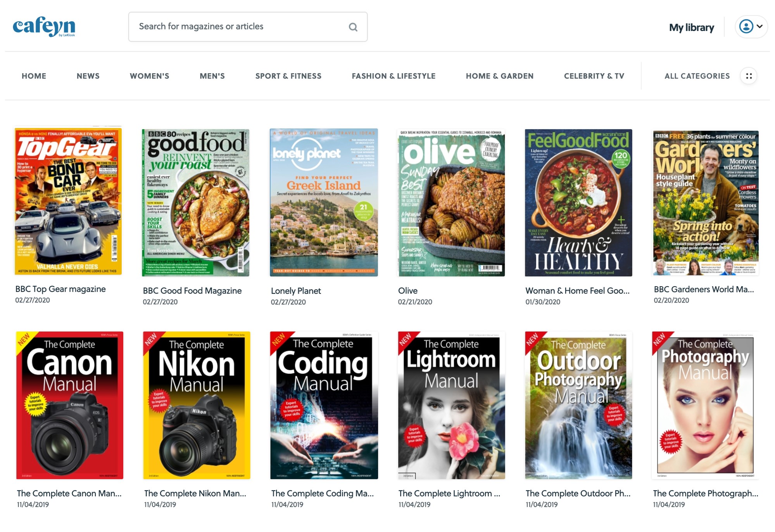Viewport: 775px width, 532px height.
Task: Open All Categories link
Action: pos(697,76)
